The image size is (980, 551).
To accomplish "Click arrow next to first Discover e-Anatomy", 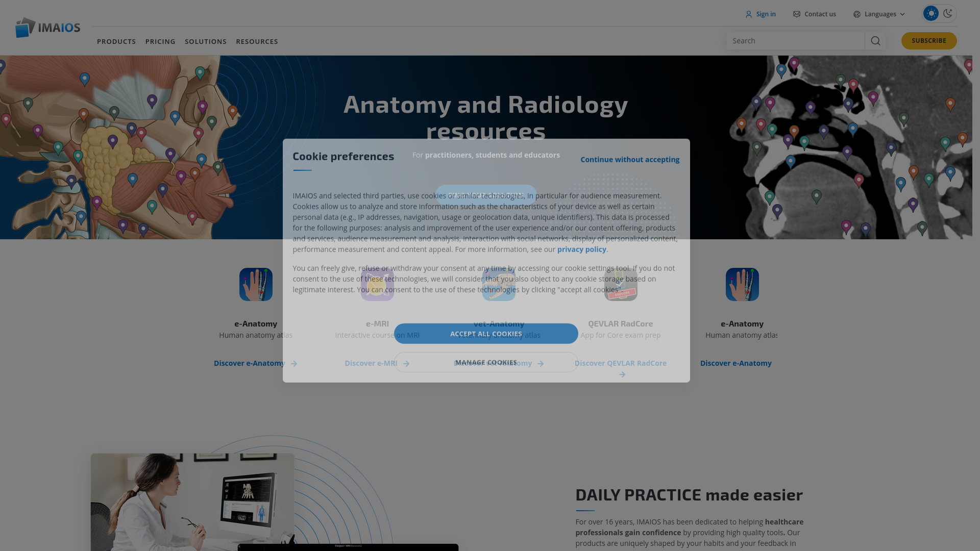I will (x=294, y=364).
